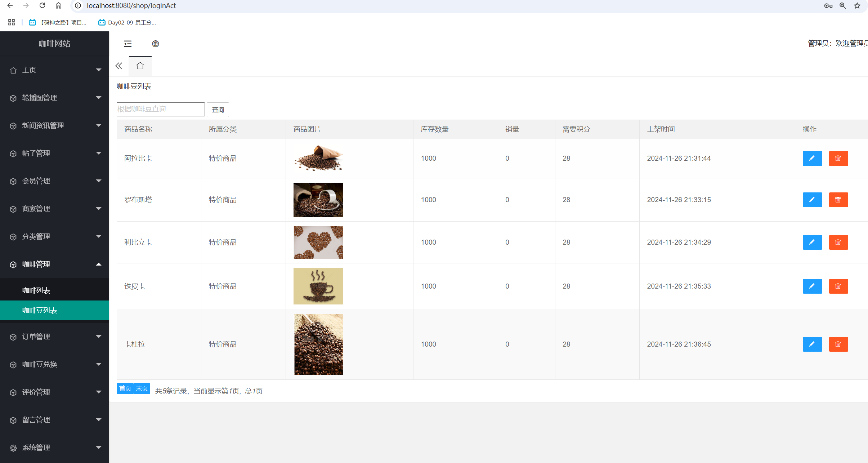The height and width of the screenshot is (463, 868).
Task: Open the 评价管理 menu
Action: click(54, 392)
